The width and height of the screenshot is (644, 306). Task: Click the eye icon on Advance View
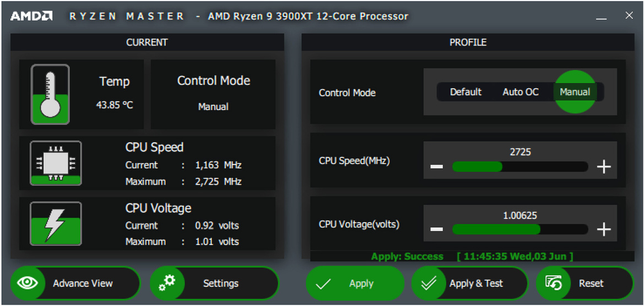[28, 283]
